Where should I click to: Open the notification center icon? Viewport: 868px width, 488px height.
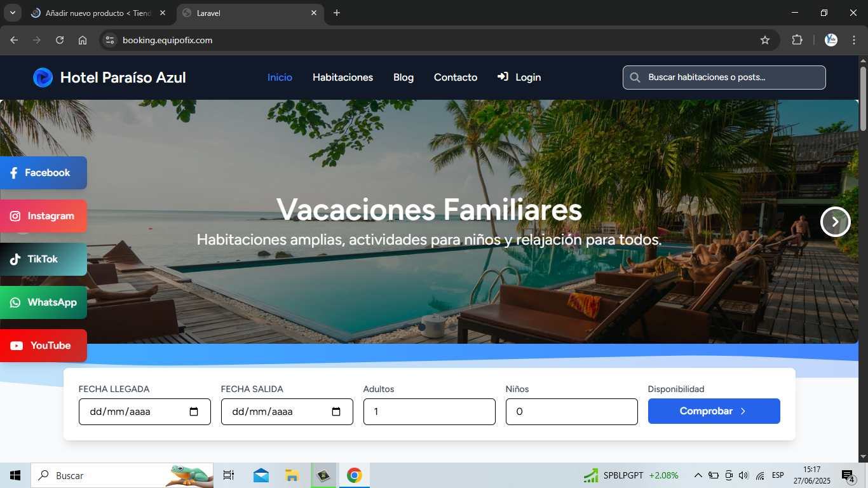(x=848, y=475)
